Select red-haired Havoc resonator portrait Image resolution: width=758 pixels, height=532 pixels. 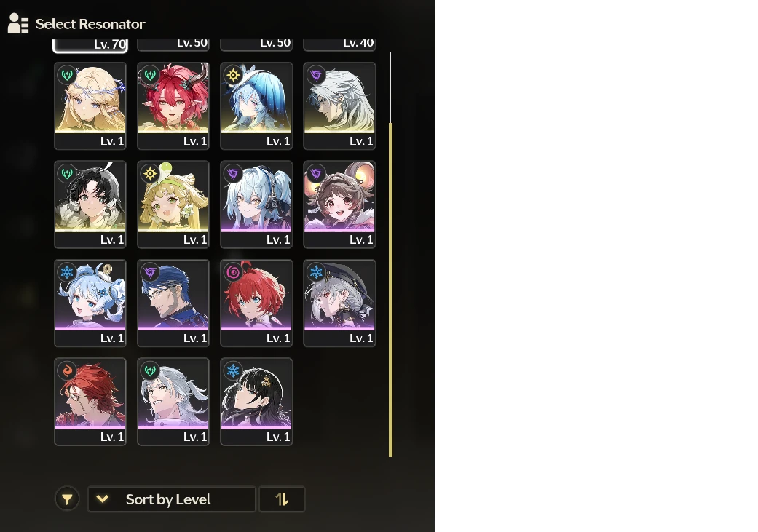256,303
